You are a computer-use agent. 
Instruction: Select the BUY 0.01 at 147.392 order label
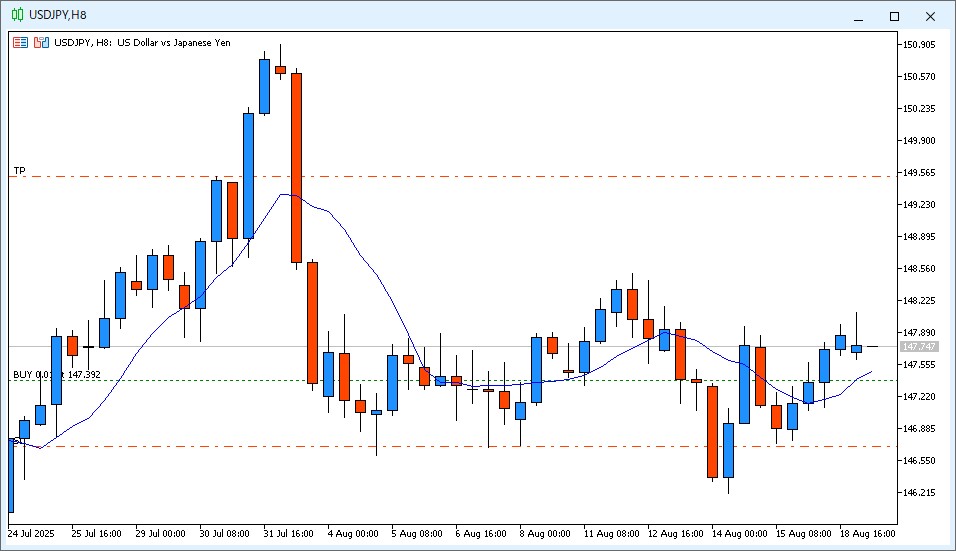pos(56,374)
